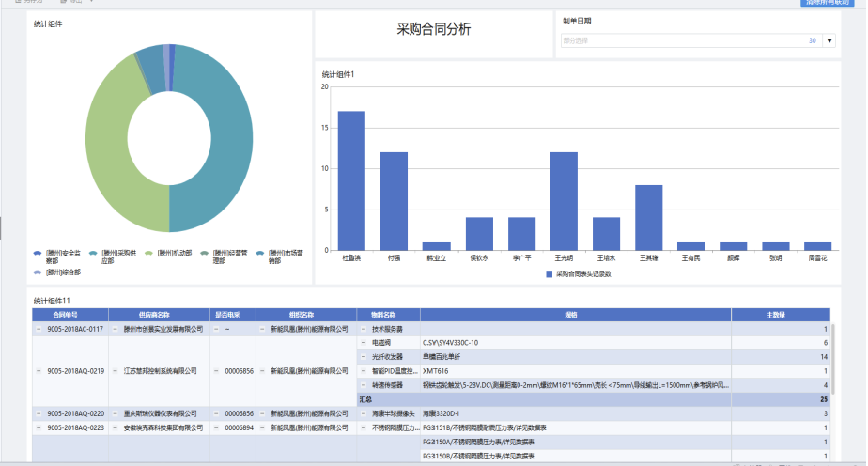868x466 pixels.
Task: Click the bar for 王其锋
Action: (649, 218)
